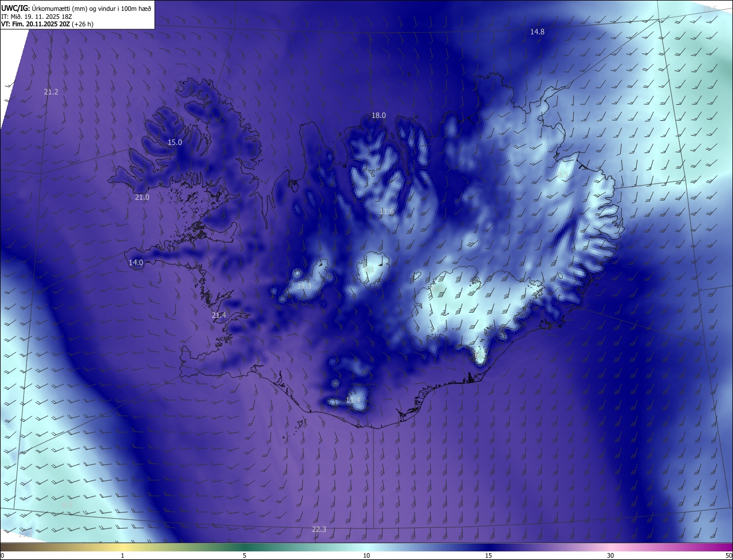The image size is (733, 560).
Task: Click the legend tick label 15
Action: pos(488,555)
